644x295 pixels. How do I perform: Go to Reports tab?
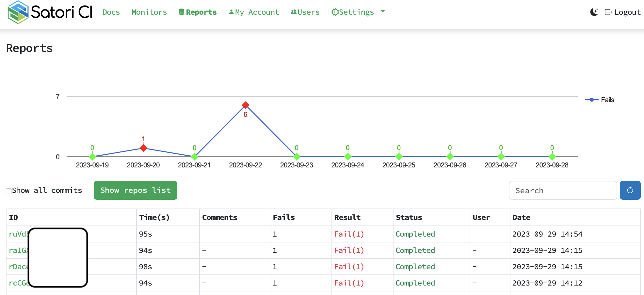click(198, 12)
